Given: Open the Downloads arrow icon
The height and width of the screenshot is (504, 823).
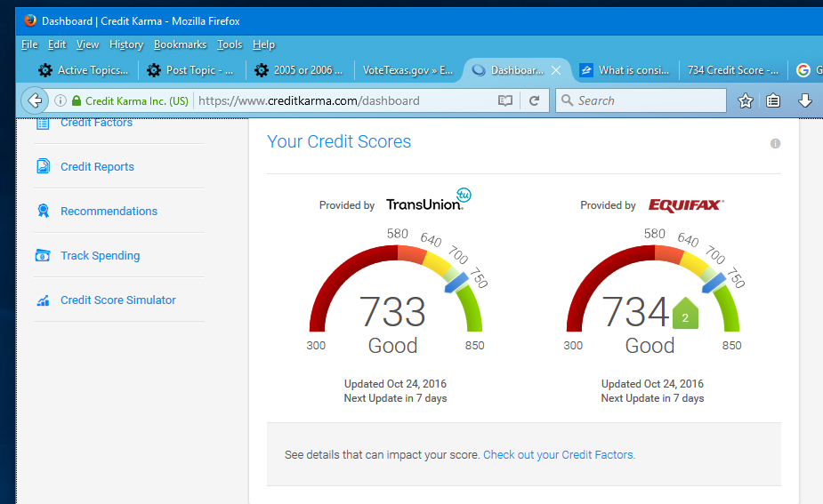Looking at the screenshot, I should coord(804,100).
